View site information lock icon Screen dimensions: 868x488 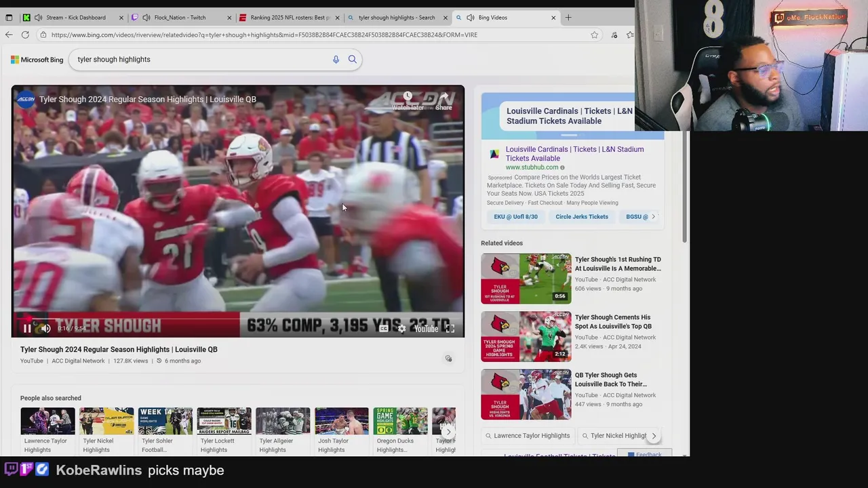coord(43,35)
